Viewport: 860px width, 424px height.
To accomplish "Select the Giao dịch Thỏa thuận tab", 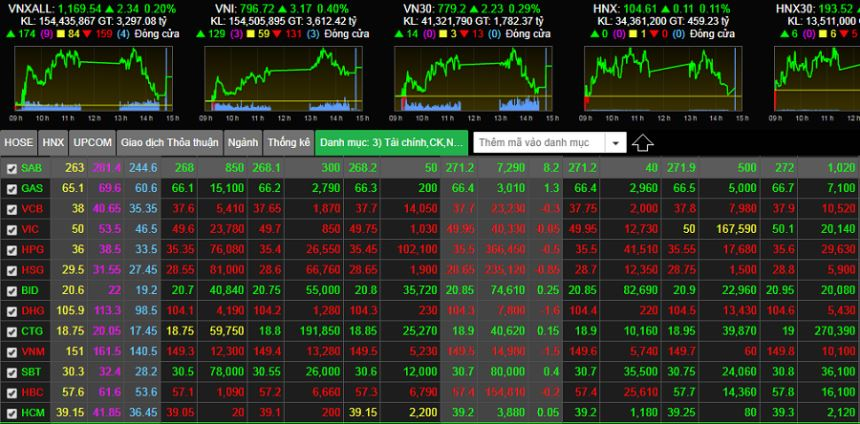I will 168,143.
